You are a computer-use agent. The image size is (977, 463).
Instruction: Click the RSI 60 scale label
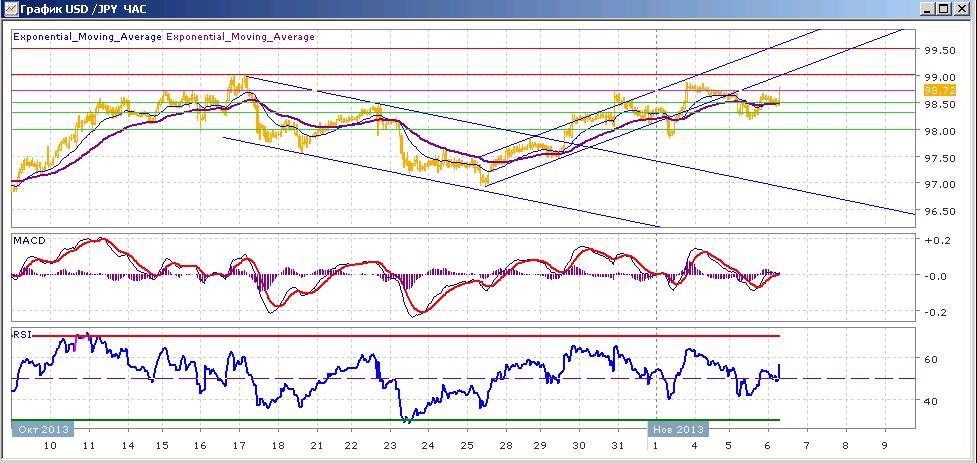coord(931,360)
